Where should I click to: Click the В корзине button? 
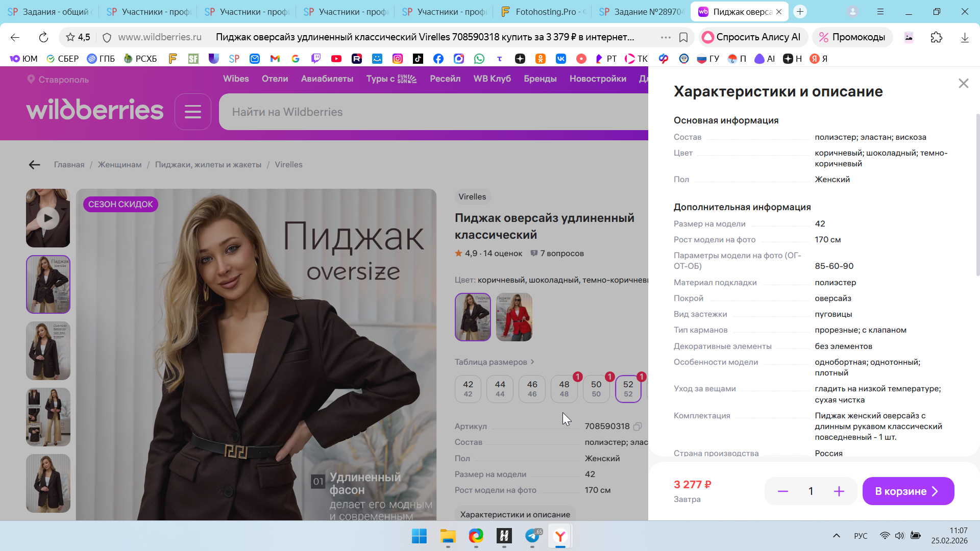click(908, 491)
